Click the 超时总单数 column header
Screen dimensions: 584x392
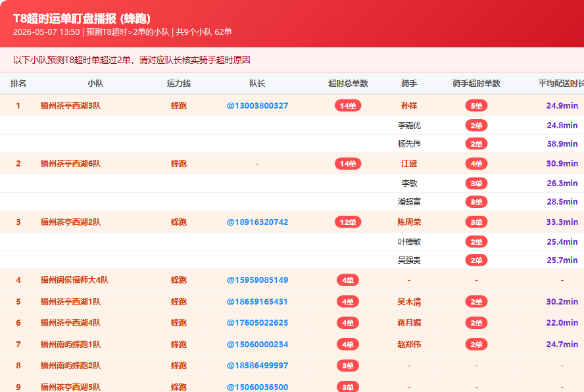coord(348,84)
